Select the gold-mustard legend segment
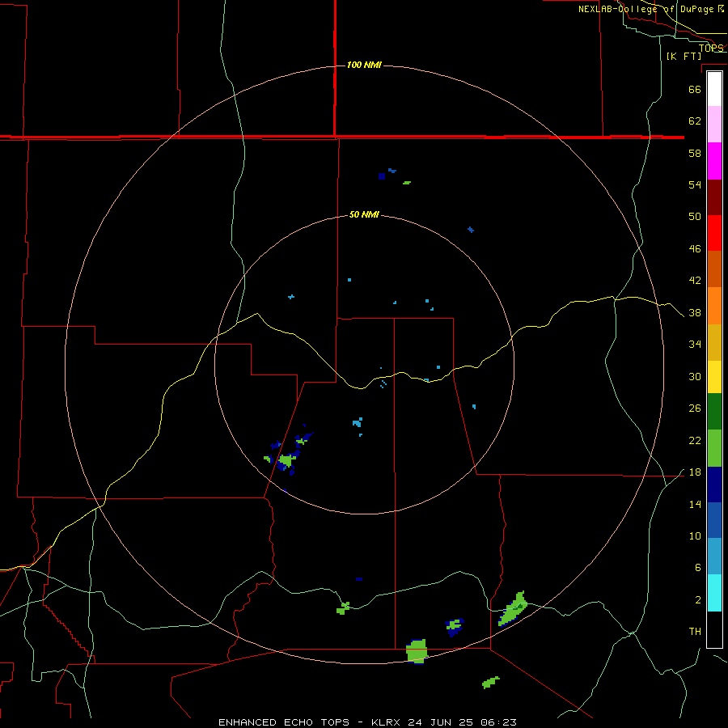The height and width of the screenshot is (728, 728). coord(714,342)
